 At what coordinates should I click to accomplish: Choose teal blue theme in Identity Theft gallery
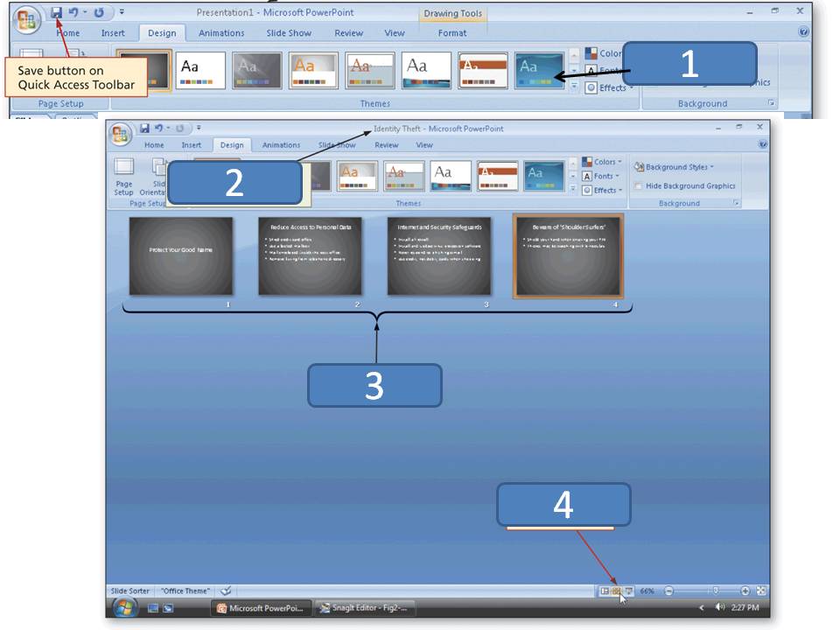pos(543,176)
